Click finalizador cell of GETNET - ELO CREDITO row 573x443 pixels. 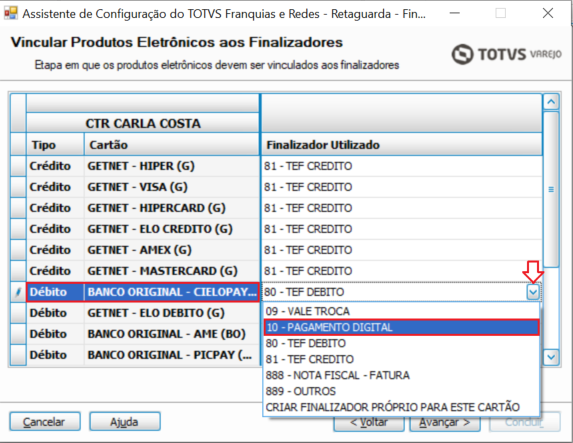[x=401, y=229]
